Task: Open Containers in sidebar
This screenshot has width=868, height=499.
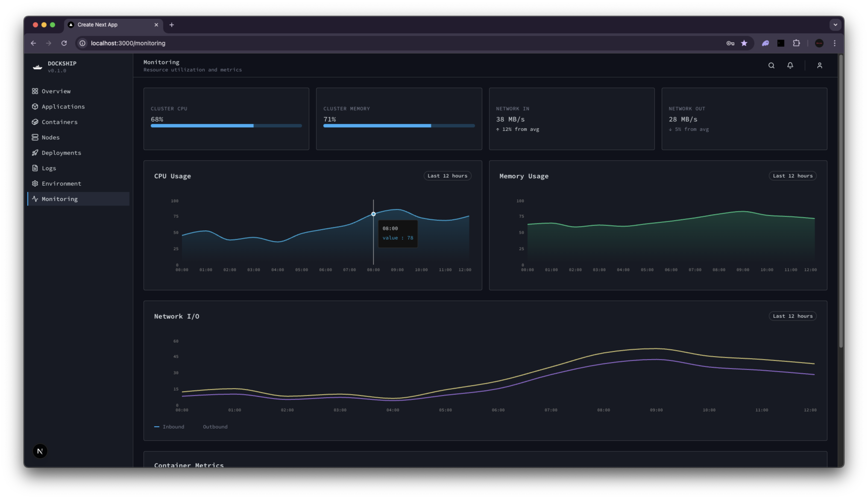Action: pyautogui.click(x=78, y=122)
